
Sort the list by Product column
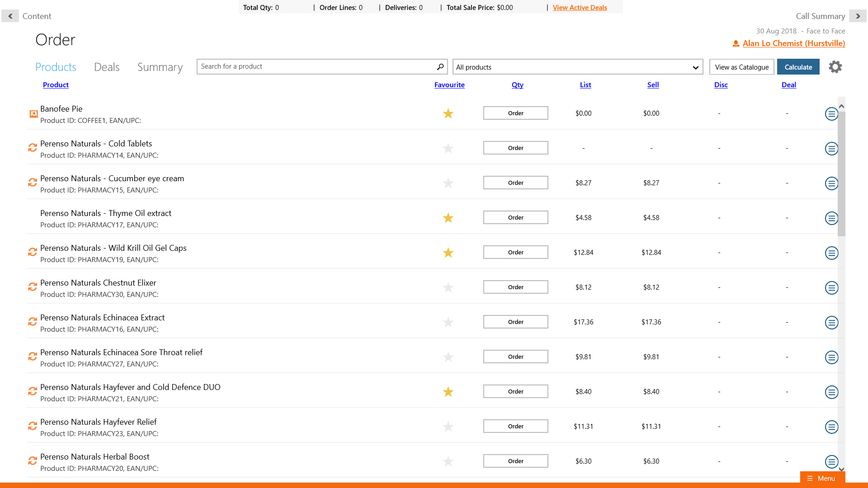(56, 85)
